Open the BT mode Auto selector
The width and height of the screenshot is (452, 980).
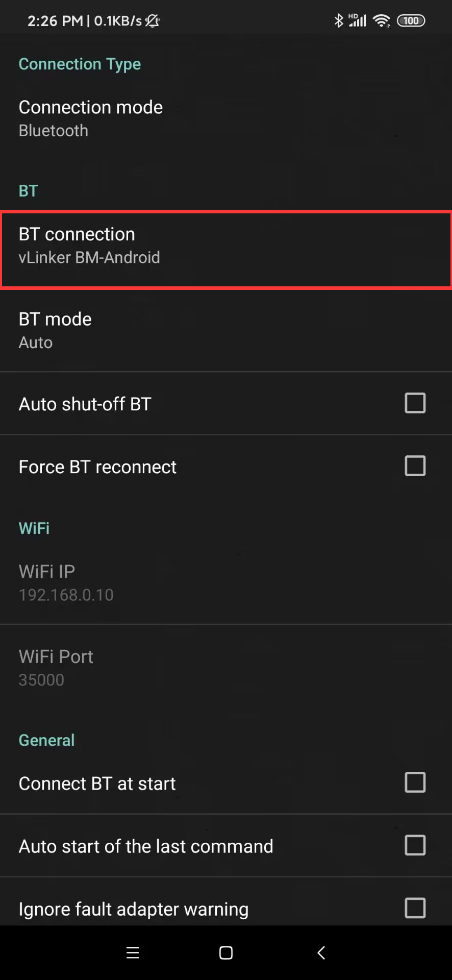226,330
